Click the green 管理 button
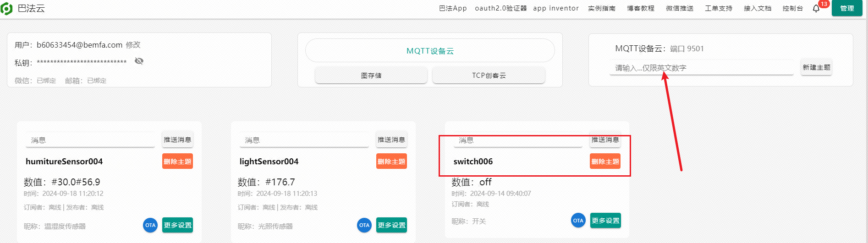The height and width of the screenshot is (243, 868). (847, 8)
